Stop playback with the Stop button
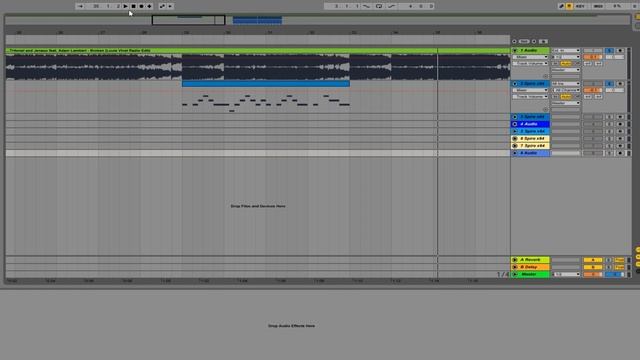Image resolution: width=640 pixels, height=360 pixels. pyautogui.click(x=133, y=6)
